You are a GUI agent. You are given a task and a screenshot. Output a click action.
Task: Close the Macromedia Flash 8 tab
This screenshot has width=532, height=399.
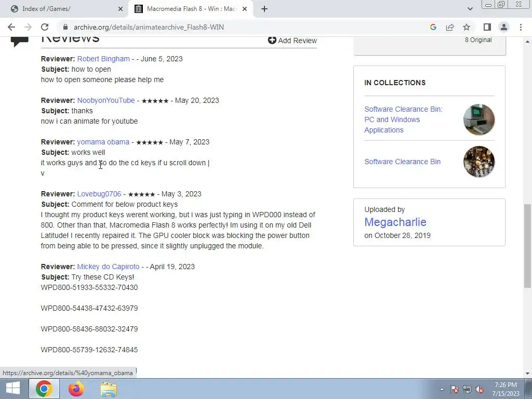click(x=245, y=9)
